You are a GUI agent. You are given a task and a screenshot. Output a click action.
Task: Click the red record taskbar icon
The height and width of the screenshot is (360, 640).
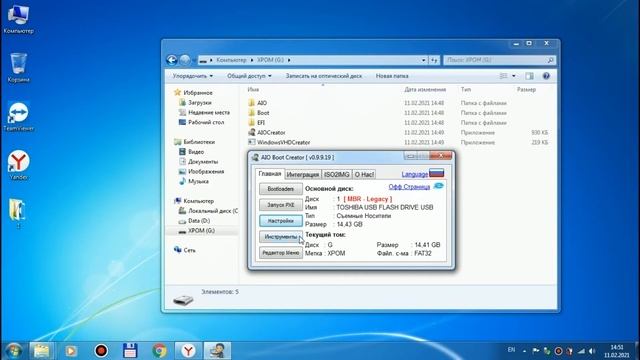[x=101, y=351]
